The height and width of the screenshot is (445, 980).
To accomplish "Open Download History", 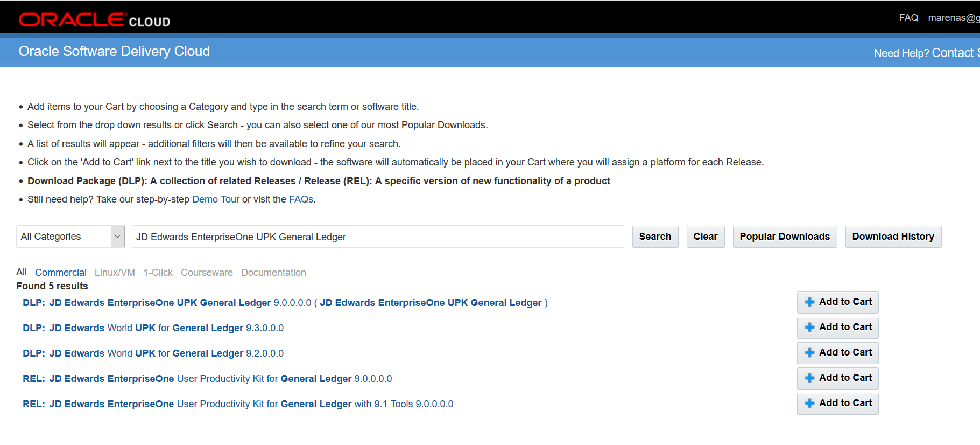I will (x=893, y=237).
